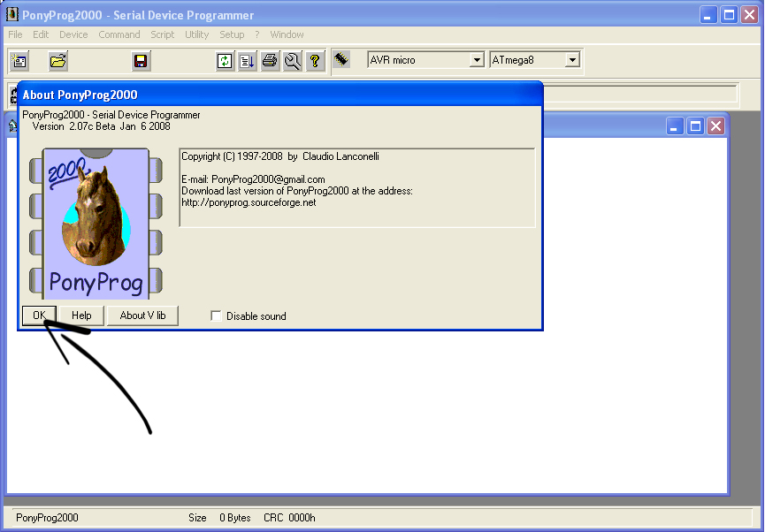The image size is (765, 532).
Task: Open the Window menu
Action: (x=287, y=34)
